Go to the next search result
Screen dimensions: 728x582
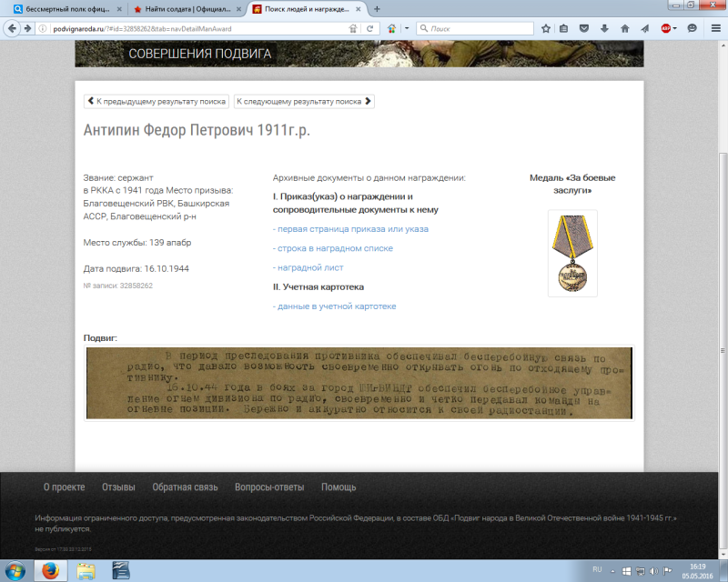tap(304, 102)
